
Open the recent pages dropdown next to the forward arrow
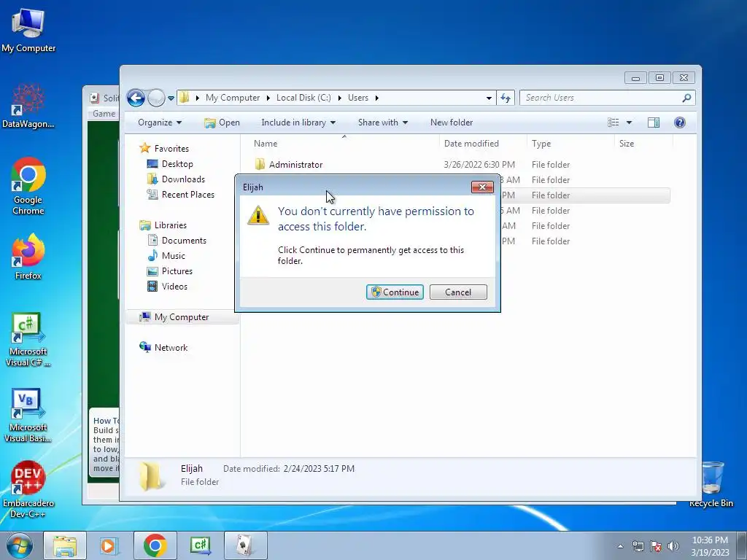[171, 98]
